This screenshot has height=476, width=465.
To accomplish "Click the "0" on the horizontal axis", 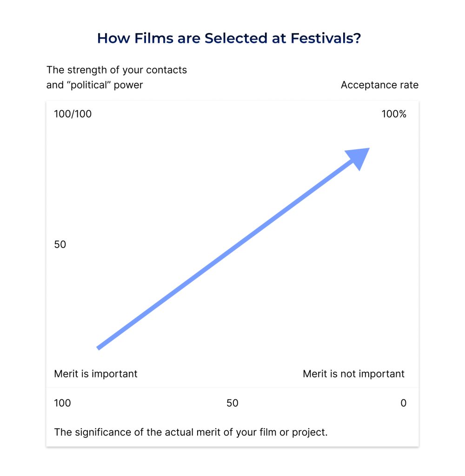I will pyautogui.click(x=403, y=403).
